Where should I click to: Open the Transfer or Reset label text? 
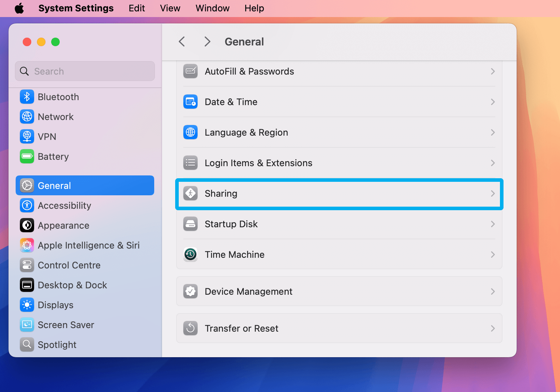tap(242, 328)
